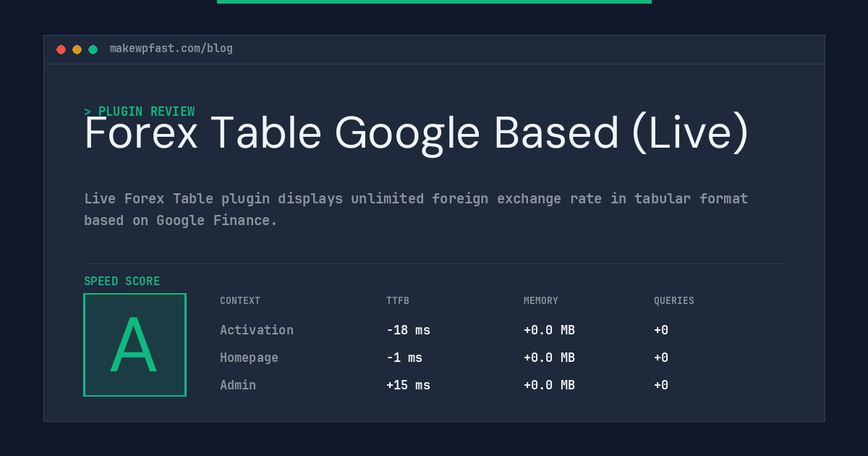Click the makewpfast.com/blog address text
The width and height of the screenshot is (868, 456).
[171, 48]
